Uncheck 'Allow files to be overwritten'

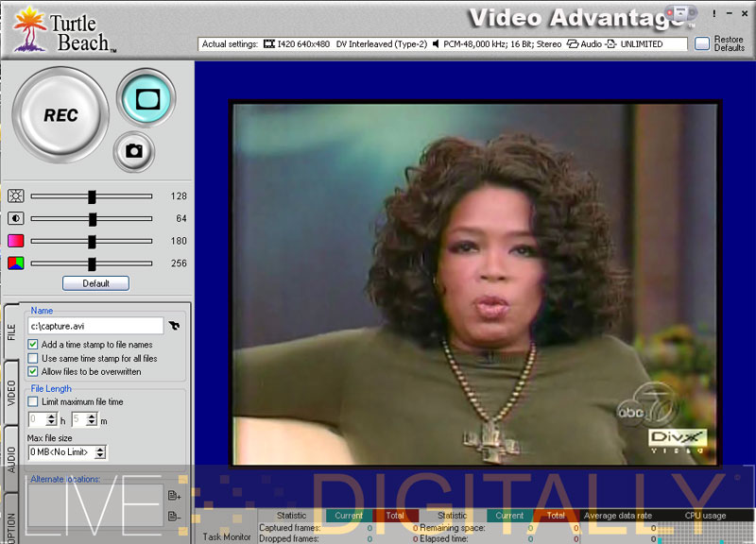[34, 372]
